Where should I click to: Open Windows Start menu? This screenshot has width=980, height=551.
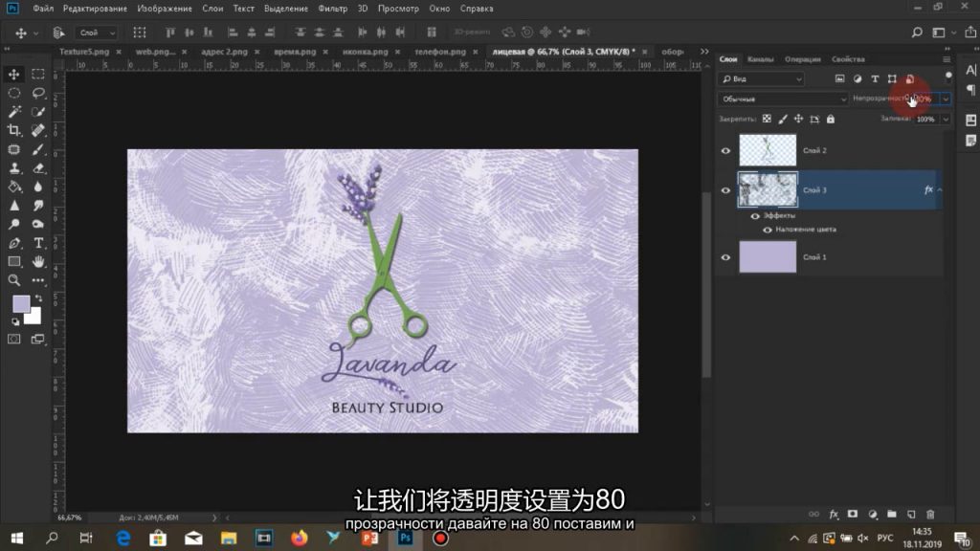[x=17, y=538]
